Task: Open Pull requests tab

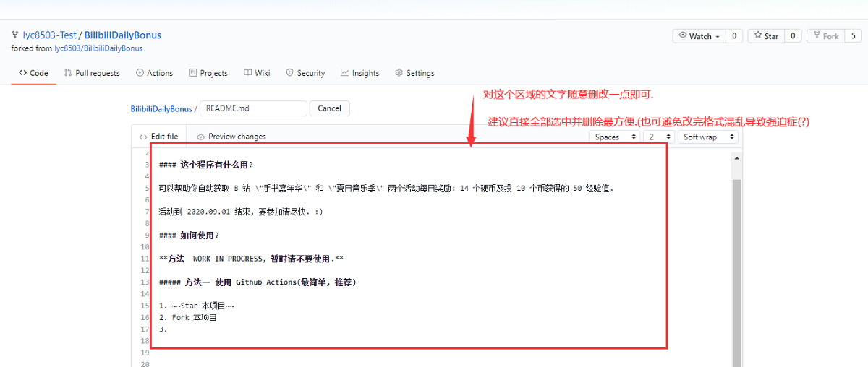Action: click(x=92, y=73)
